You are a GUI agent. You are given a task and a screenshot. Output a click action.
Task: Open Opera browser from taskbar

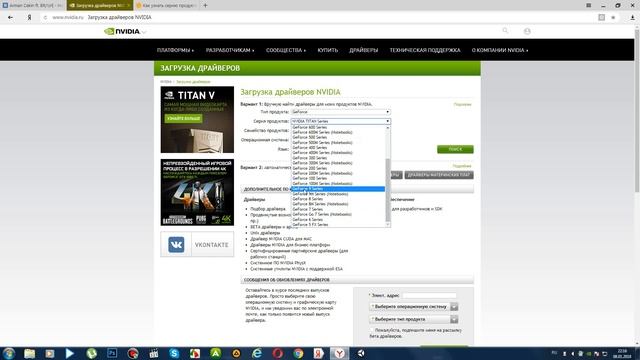click(x=278, y=353)
